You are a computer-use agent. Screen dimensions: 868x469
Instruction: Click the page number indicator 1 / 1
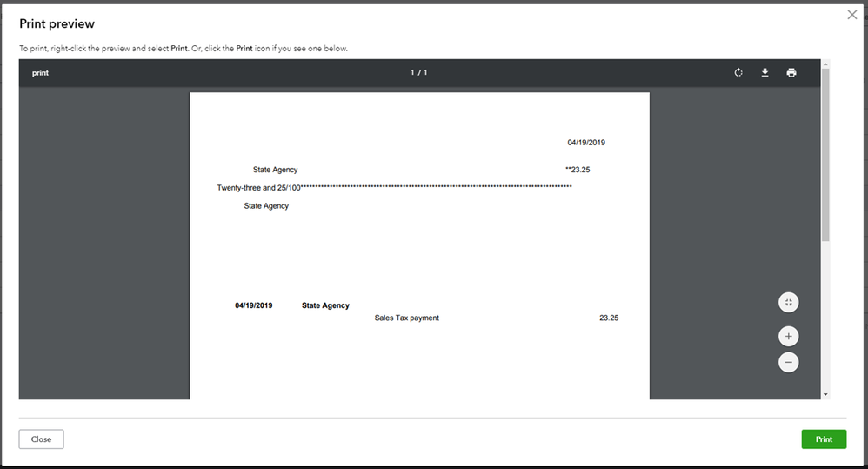point(418,72)
